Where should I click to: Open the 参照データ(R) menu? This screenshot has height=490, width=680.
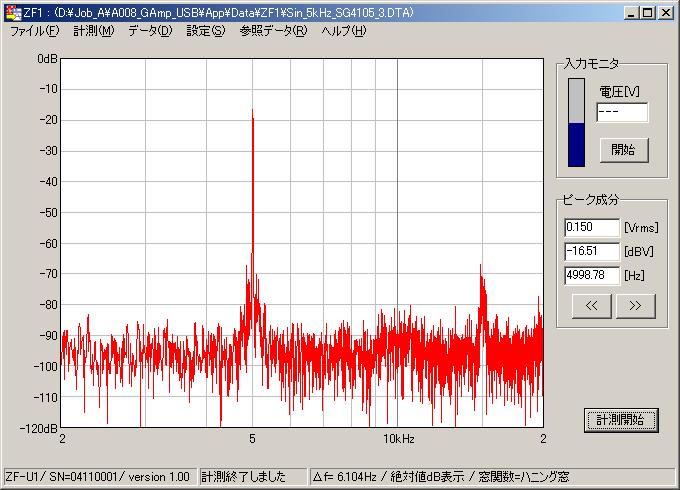point(273,31)
